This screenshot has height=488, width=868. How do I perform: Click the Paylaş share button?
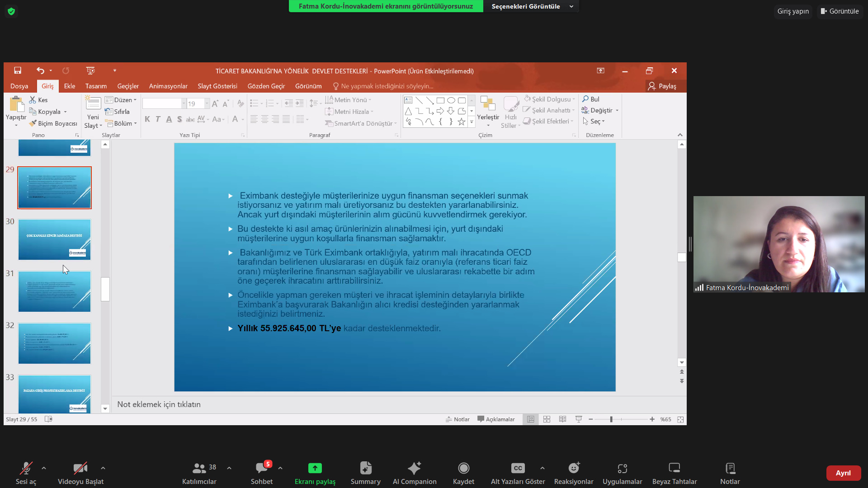[x=662, y=86]
